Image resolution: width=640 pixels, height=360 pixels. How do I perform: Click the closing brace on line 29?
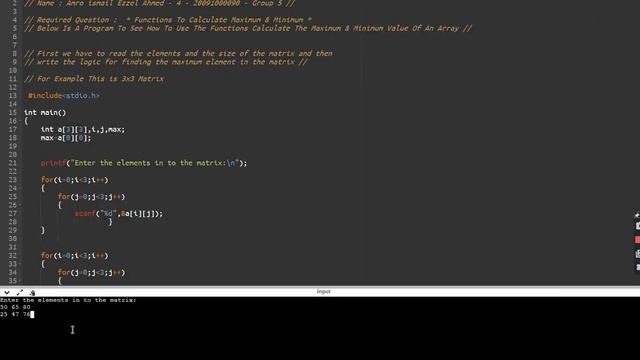point(43,230)
